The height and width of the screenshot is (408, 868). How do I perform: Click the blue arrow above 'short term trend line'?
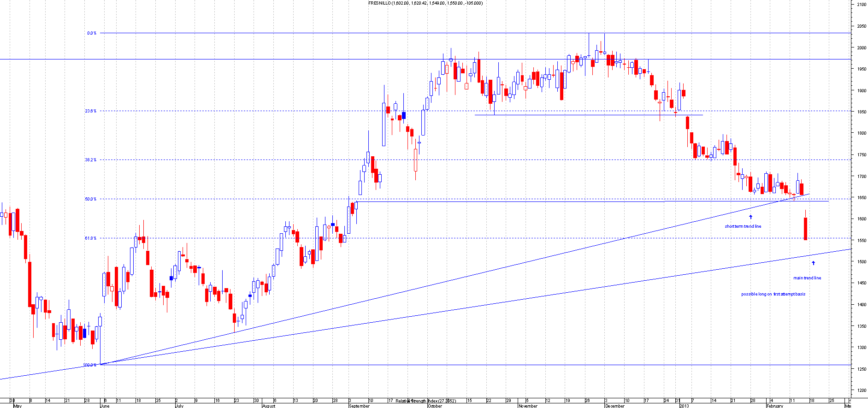pos(750,217)
